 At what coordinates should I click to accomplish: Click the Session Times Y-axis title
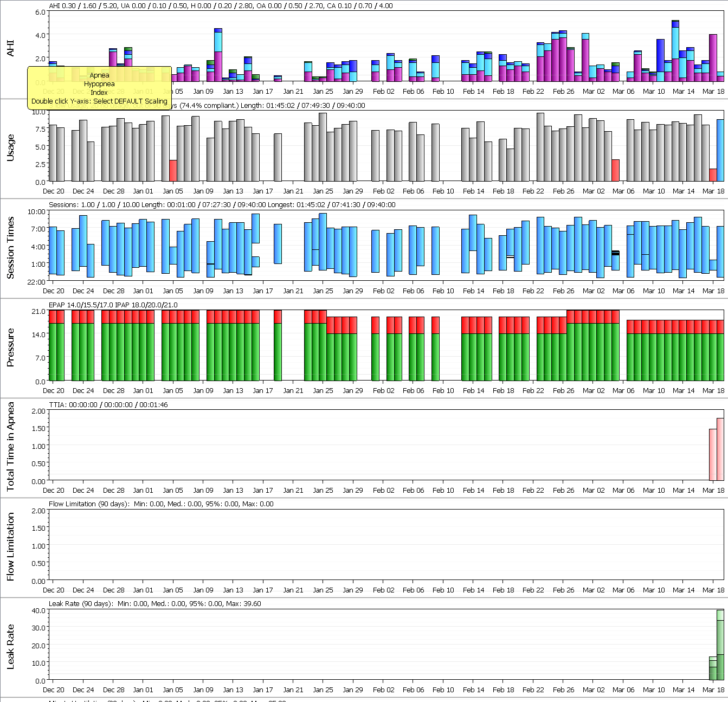point(11,248)
